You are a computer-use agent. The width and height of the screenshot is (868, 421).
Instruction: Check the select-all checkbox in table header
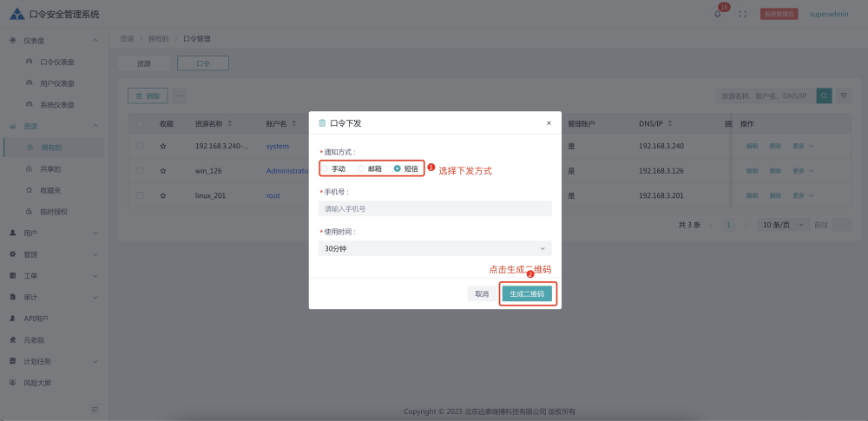pyautogui.click(x=141, y=123)
